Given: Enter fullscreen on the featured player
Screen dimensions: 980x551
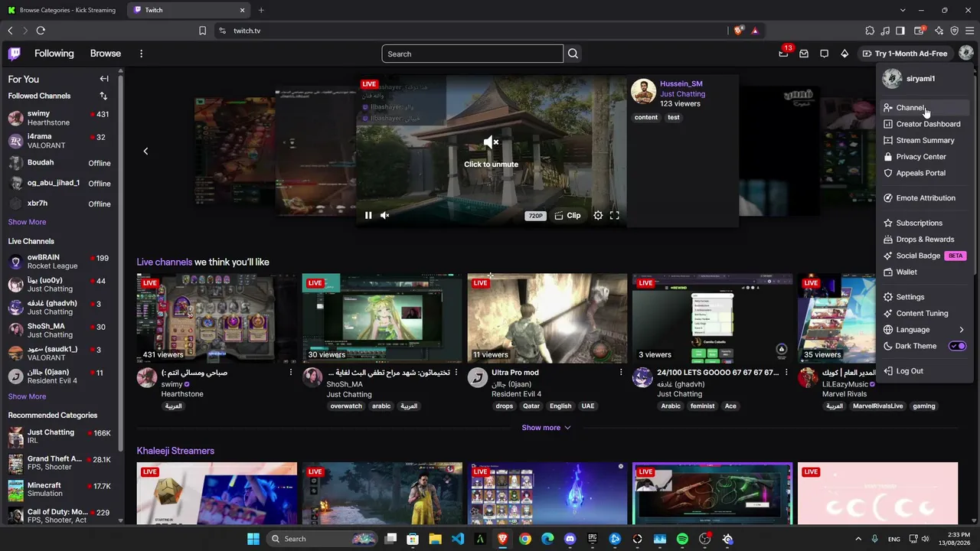Looking at the screenshot, I should (615, 216).
